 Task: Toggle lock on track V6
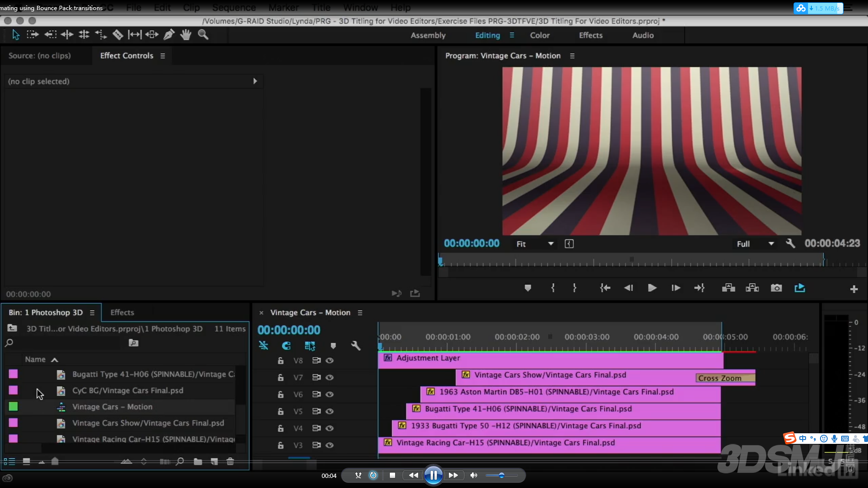pos(281,394)
